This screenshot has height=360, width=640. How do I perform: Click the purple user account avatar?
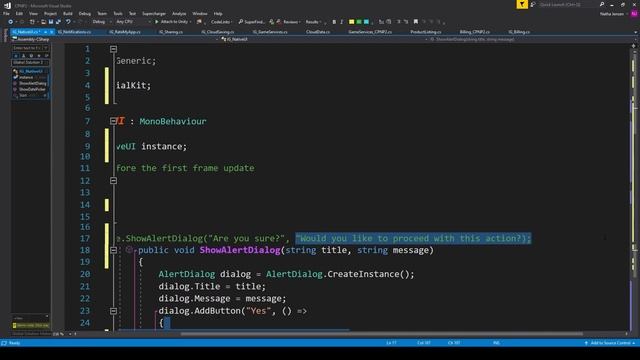pyautogui.click(x=634, y=14)
